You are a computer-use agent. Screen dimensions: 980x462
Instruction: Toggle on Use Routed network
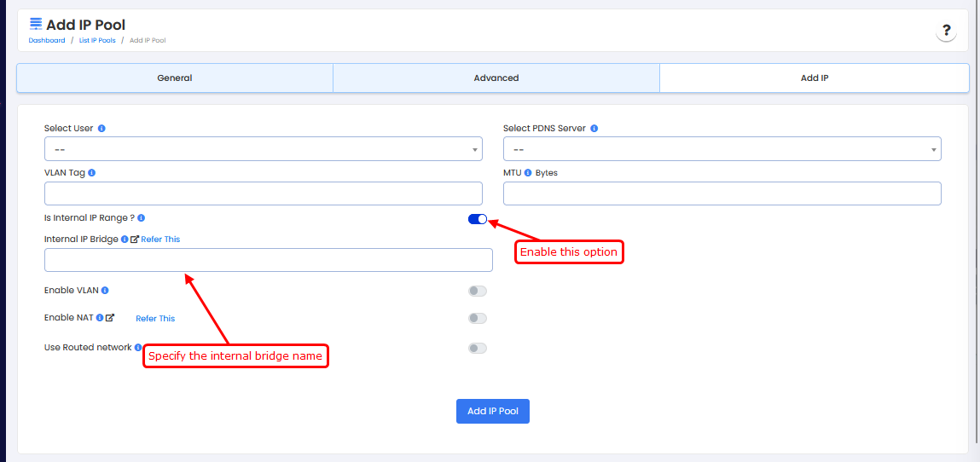coord(477,348)
